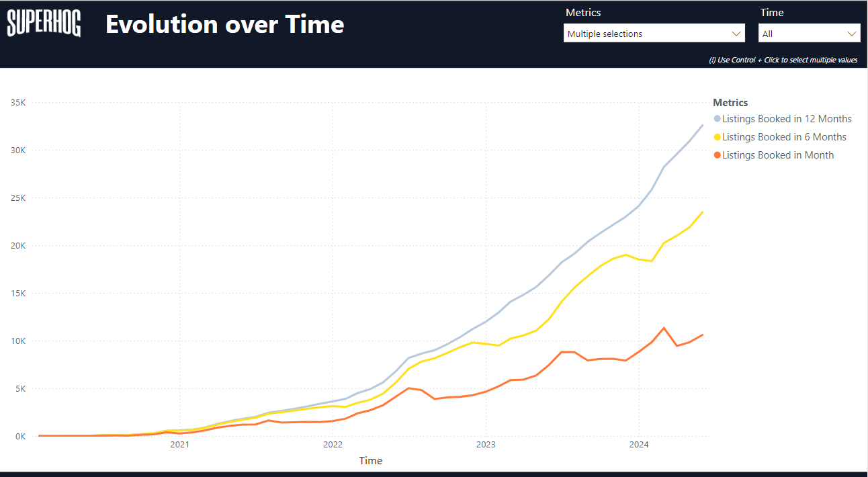Click the yellow legend dot for 6 Months
Viewport: 868px width, 477px height.
coord(717,137)
